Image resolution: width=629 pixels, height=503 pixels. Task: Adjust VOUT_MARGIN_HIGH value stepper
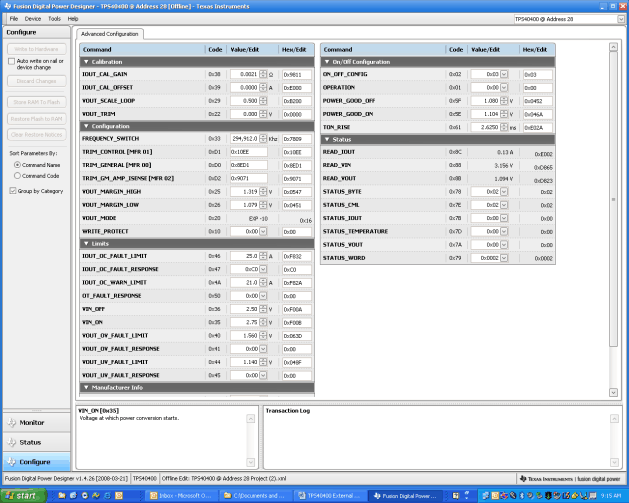[263, 192]
